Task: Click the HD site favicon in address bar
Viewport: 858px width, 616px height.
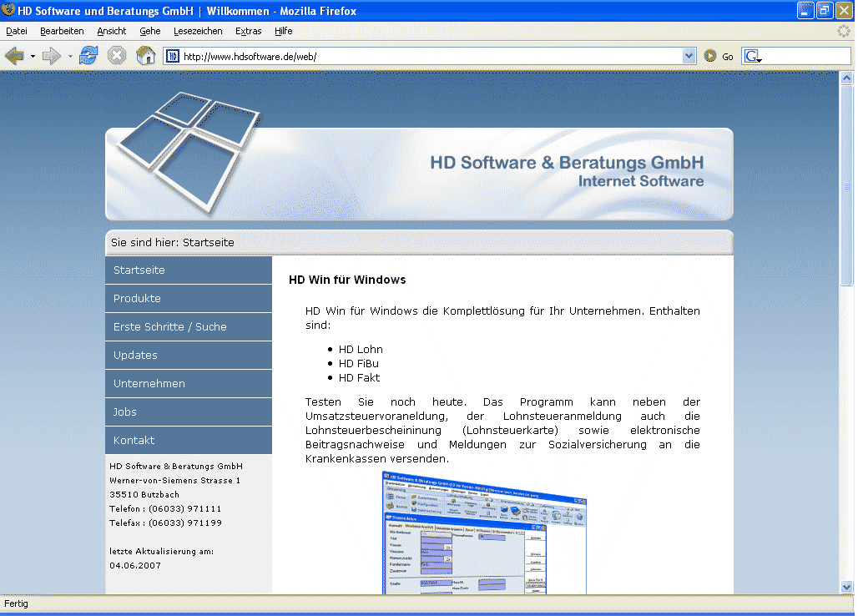Action: click(x=173, y=56)
